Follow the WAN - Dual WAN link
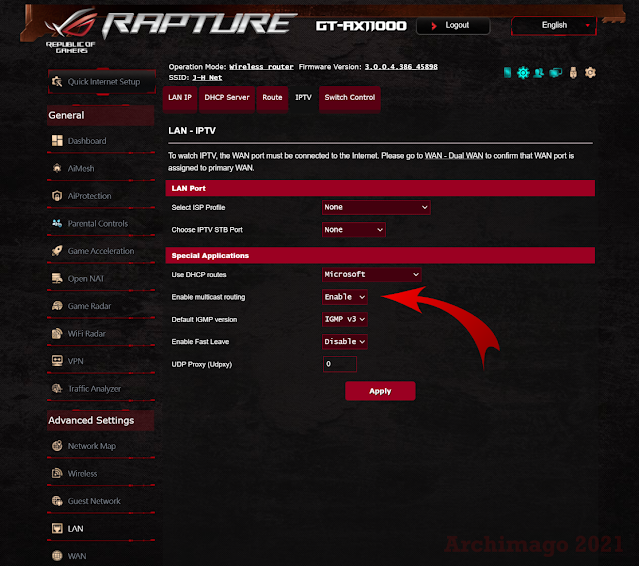Viewport: 639px width, 566px height. pyautogui.click(x=454, y=156)
